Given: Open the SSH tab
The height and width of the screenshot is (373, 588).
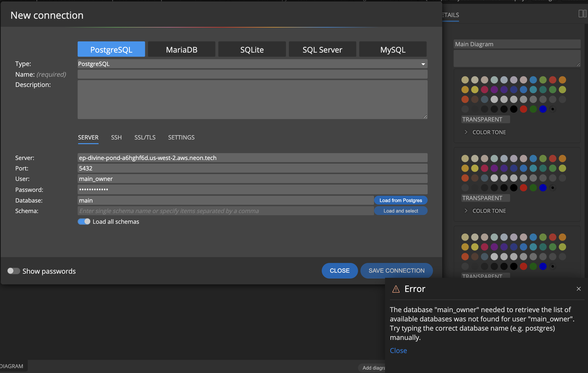Looking at the screenshot, I should click(x=116, y=137).
